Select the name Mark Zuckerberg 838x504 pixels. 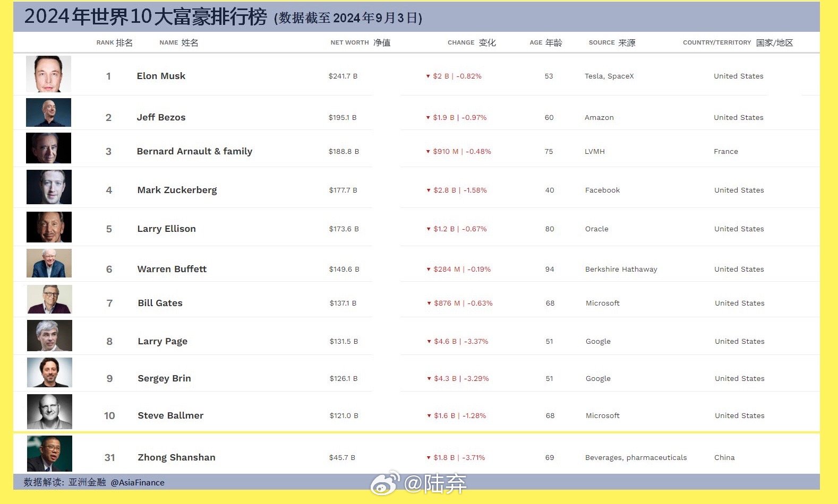(177, 190)
